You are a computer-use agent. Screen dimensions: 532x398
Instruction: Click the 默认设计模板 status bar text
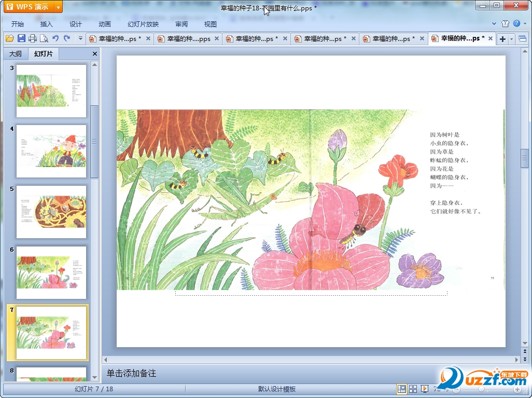[277, 389]
